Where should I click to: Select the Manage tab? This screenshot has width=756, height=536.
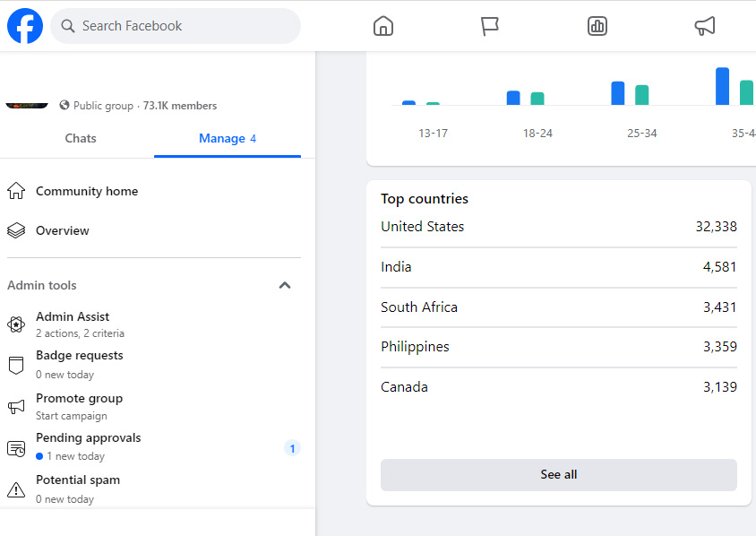point(227,139)
